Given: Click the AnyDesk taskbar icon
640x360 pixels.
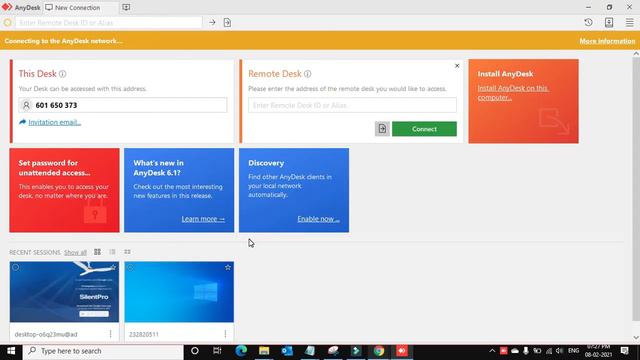Looking at the screenshot, I should [402, 351].
